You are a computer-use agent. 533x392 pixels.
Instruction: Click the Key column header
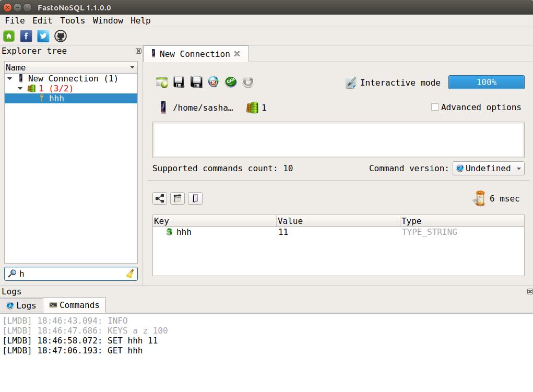[x=215, y=221]
